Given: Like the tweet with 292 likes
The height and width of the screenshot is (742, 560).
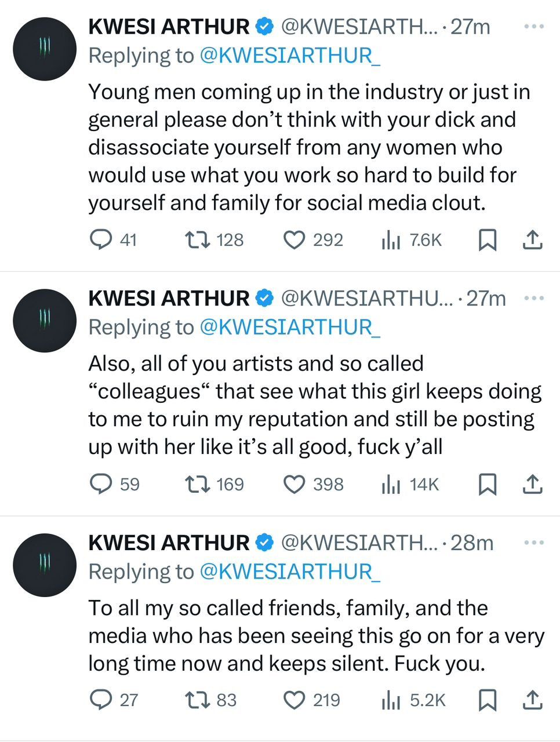Looking at the screenshot, I should [x=294, y=240].
